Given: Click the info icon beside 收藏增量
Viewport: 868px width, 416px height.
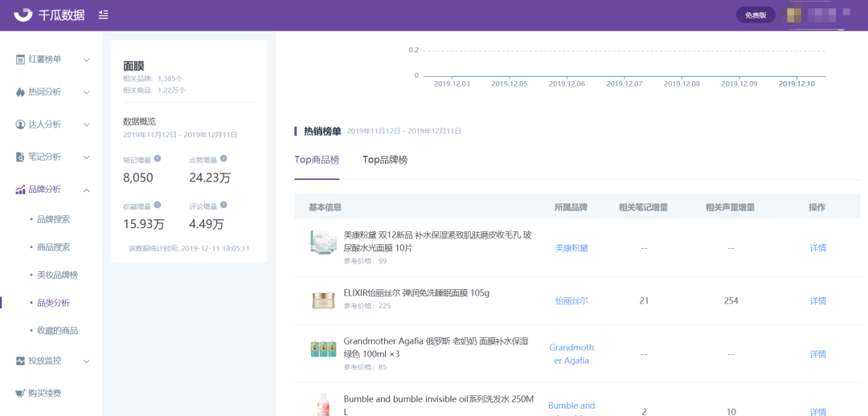Looking at the screenshot, I should click(x=158, y=205).
